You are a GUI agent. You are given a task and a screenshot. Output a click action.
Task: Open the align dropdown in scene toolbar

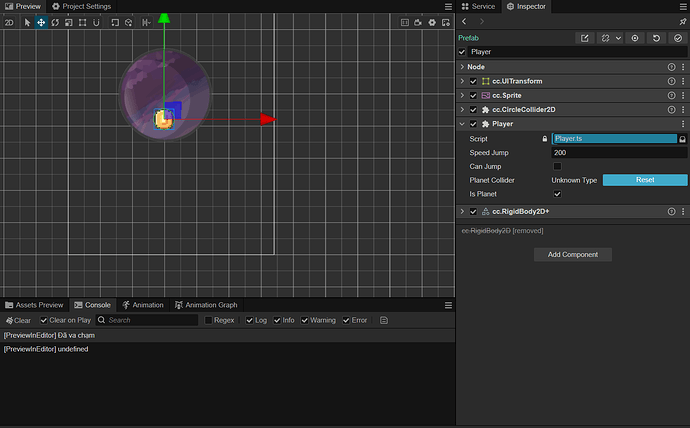(x=147, y=22)
